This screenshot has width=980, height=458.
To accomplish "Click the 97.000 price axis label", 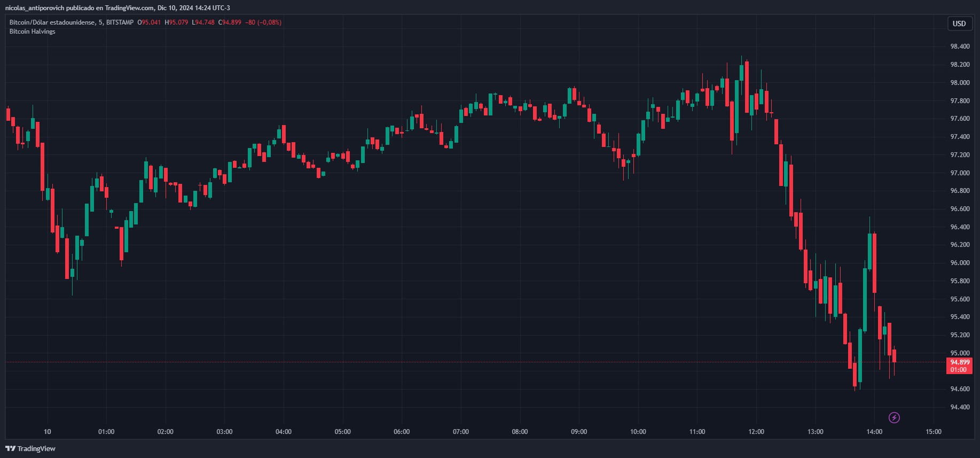I will pos(960,173).
